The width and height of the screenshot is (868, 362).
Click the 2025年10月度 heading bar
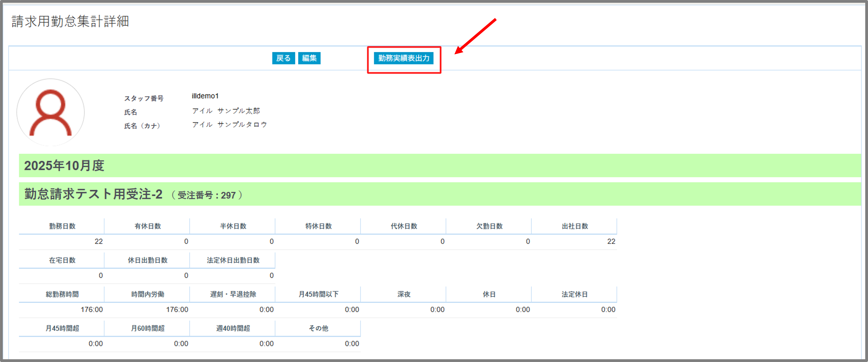pos(440,165)
